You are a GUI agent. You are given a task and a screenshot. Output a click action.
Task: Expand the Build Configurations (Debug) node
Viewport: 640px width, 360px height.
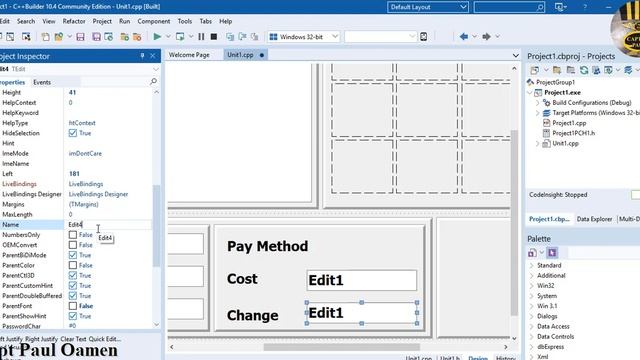click(x=538, y=103)
